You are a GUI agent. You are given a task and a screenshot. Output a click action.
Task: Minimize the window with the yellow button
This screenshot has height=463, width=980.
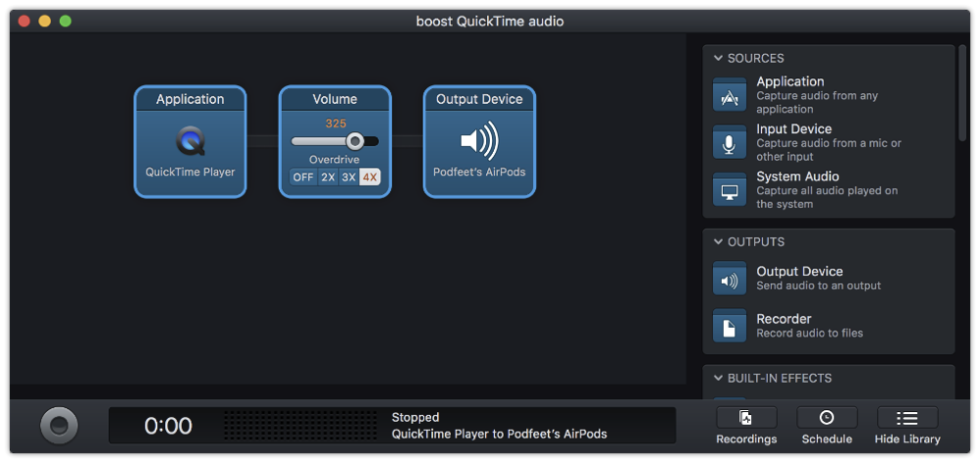44,22
